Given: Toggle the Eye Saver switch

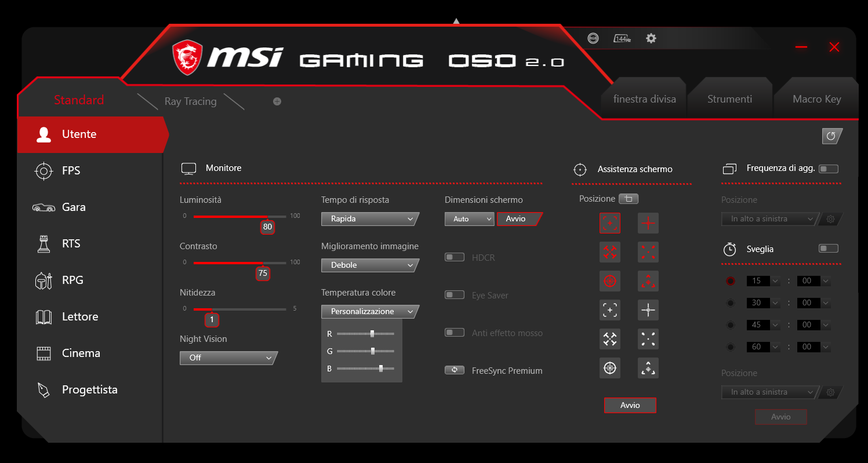Looking at the screenshot, I should (x=455, y=295).
